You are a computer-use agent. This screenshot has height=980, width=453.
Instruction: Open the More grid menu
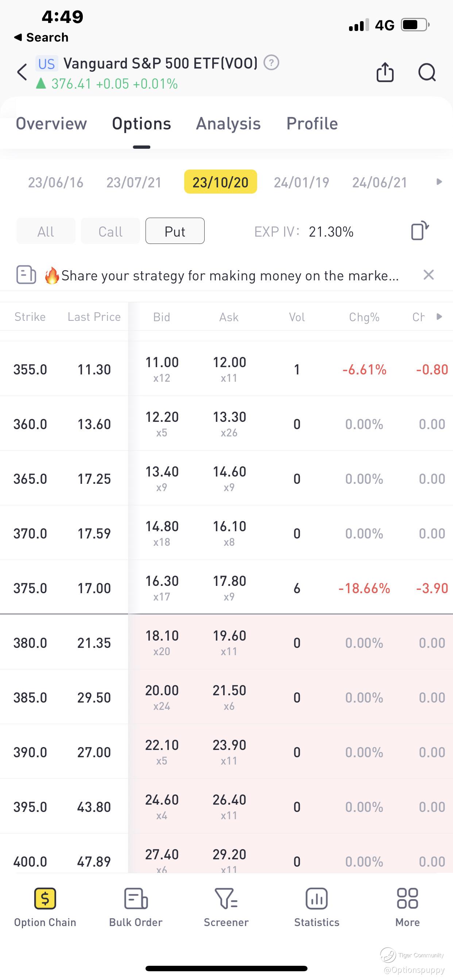(407, 907)
